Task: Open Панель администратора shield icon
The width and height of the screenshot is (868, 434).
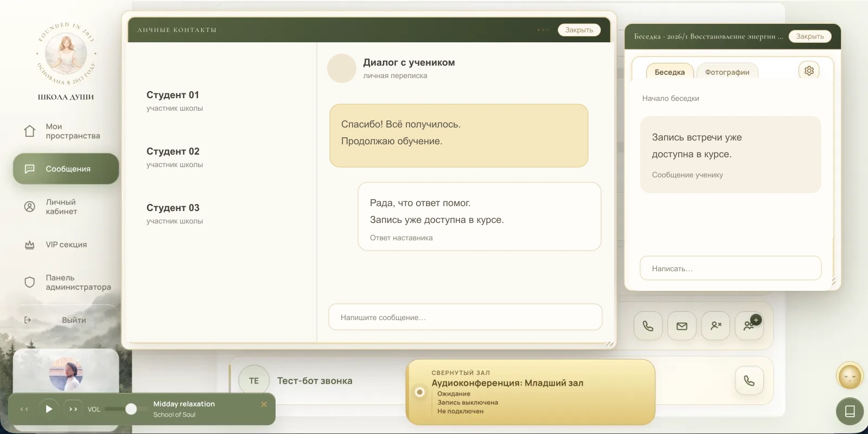Action: pos(30,282)
